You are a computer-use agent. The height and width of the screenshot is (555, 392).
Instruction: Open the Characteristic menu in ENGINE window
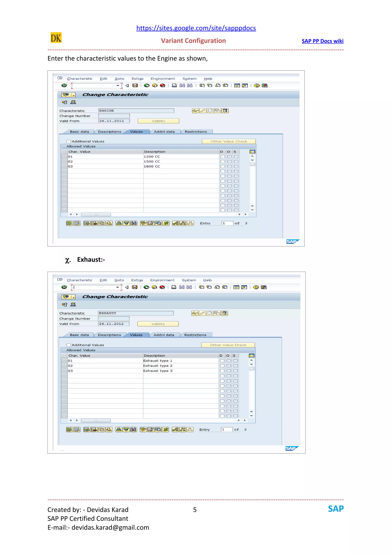pos(80,79)
